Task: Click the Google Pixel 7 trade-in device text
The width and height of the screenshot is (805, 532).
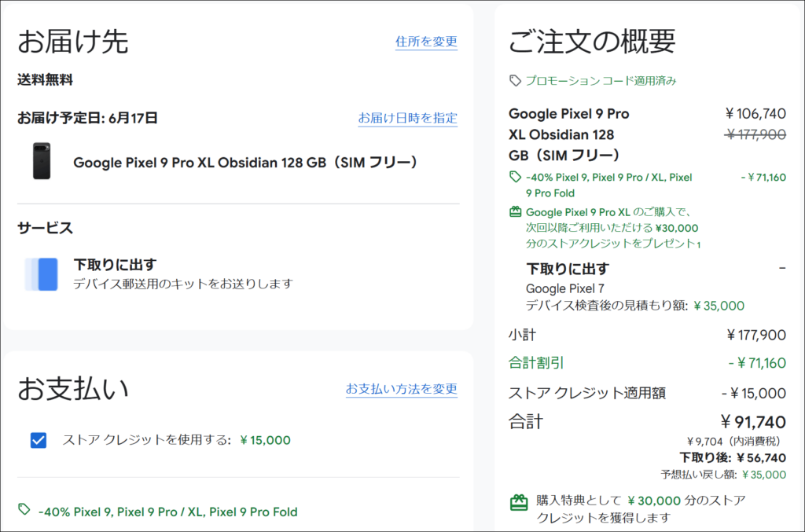Action: click(564, 288)
